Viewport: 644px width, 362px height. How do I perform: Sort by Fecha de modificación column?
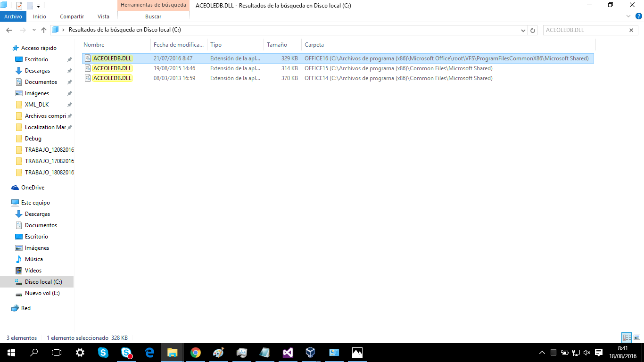[179, 45]
